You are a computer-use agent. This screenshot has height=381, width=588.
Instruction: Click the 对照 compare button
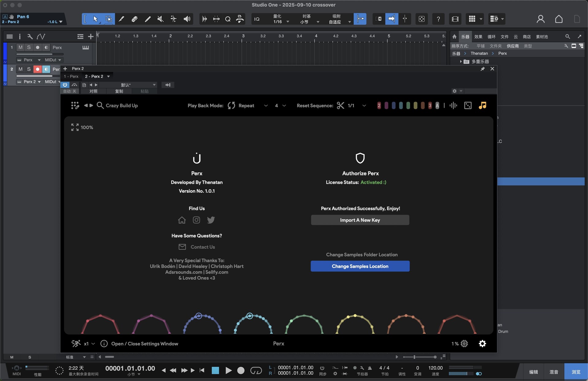tap(93, 91)
